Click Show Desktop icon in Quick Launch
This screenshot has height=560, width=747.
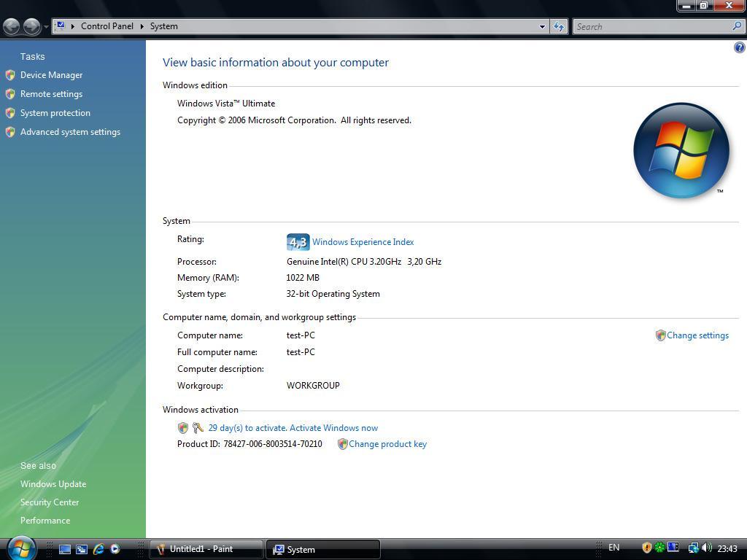point(65,549)
